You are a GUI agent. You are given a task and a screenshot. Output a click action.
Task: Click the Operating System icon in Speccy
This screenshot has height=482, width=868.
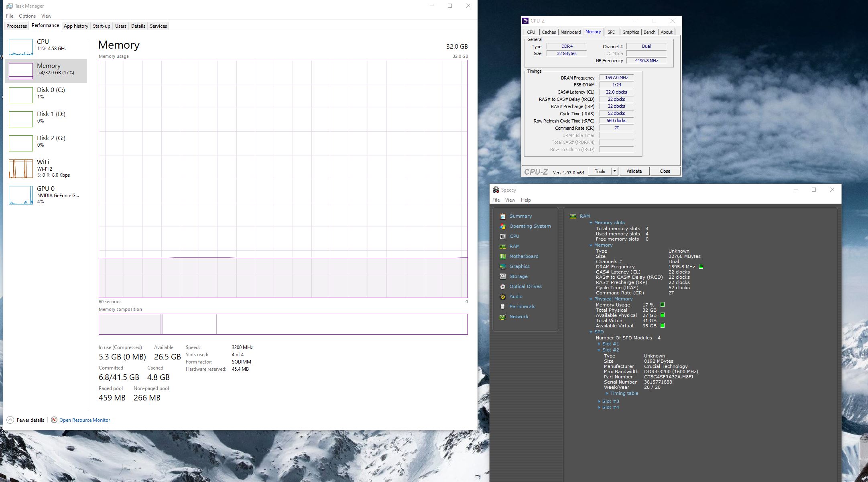coord(502,226)
